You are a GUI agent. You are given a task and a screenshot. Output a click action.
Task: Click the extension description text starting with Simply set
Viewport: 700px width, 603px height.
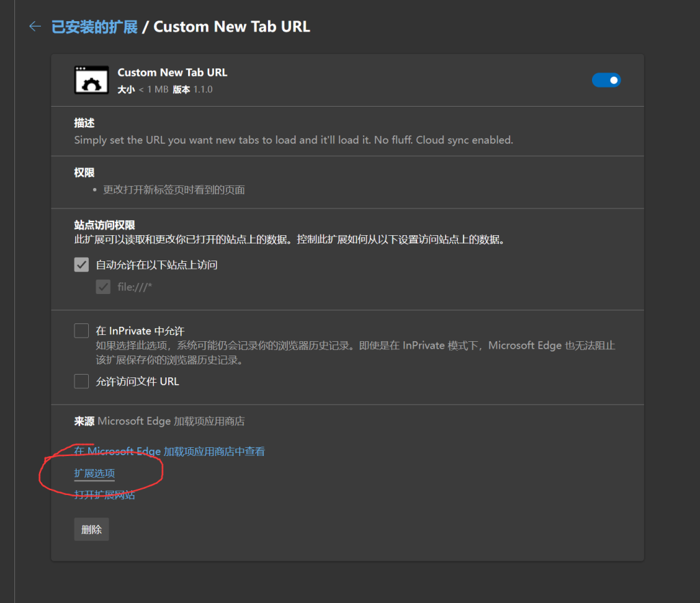click(293, 140)
